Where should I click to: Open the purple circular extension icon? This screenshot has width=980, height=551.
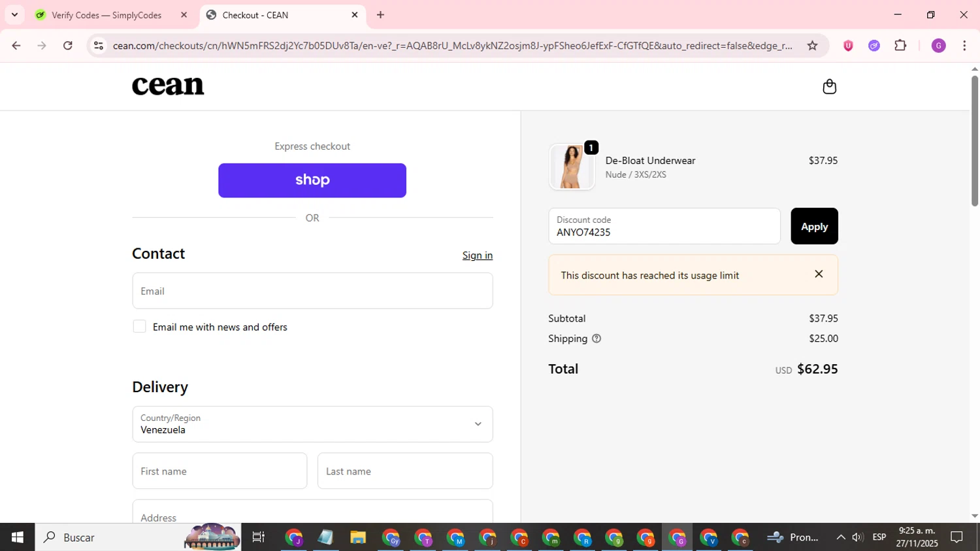click(x=874, y=46)
